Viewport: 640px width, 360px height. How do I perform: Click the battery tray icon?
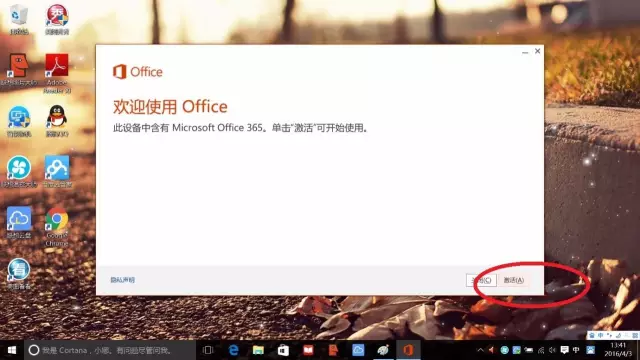pos(529,350)
